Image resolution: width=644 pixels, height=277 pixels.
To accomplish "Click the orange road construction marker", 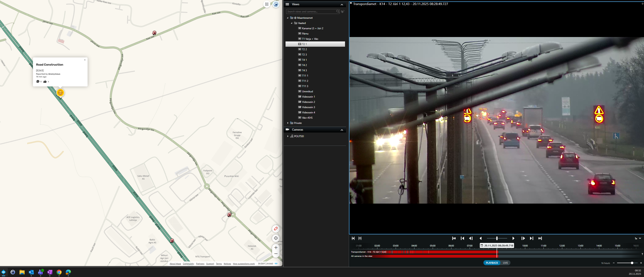I will click(x=60, y=93).
